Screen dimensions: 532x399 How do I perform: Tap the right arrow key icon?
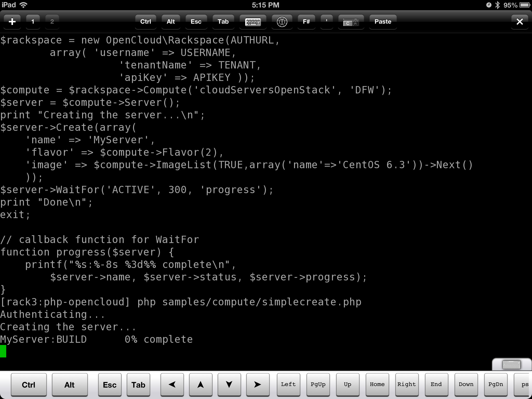[x=257, y=384]
